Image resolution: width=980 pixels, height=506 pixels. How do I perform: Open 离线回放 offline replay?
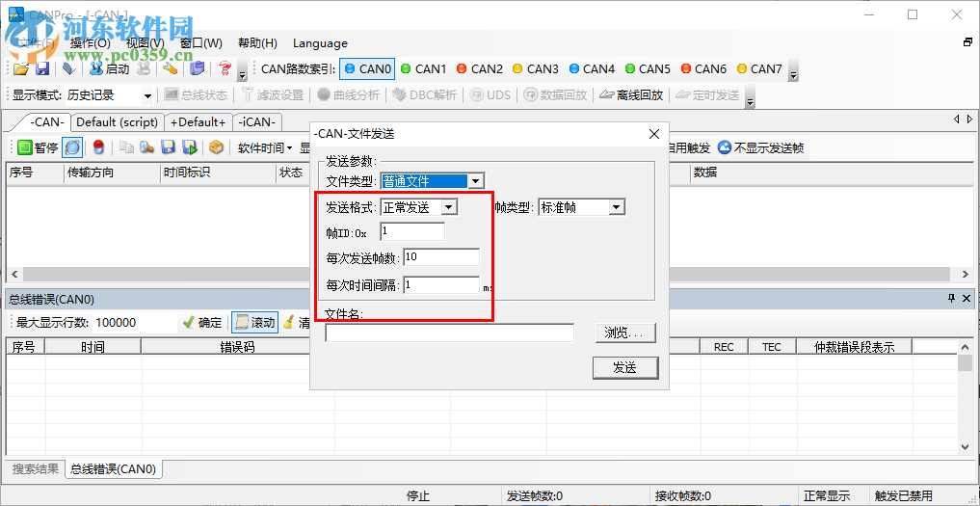point(631,95)
